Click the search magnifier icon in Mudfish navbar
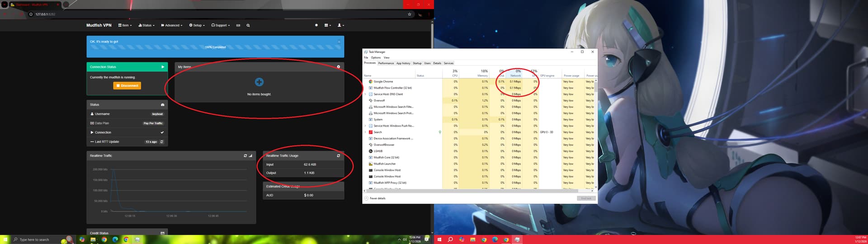The image size is (868, 244). tap(248, 25)
